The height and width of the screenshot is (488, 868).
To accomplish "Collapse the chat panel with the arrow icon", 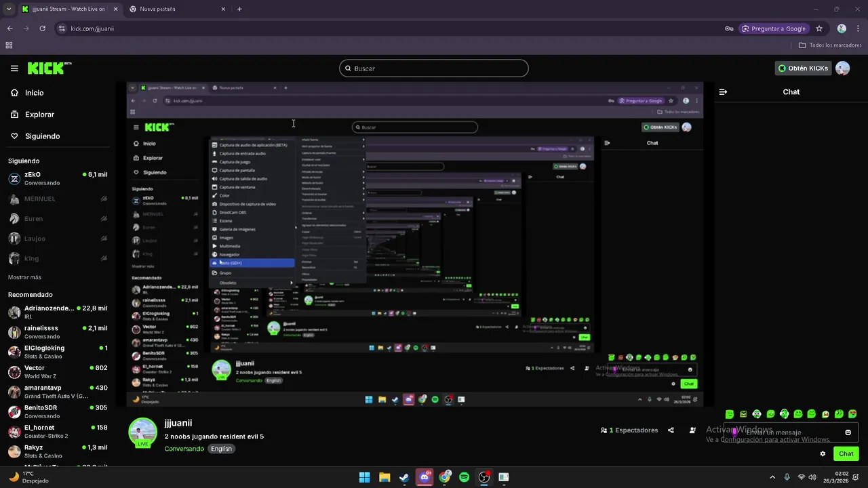I will pos(723,92).
